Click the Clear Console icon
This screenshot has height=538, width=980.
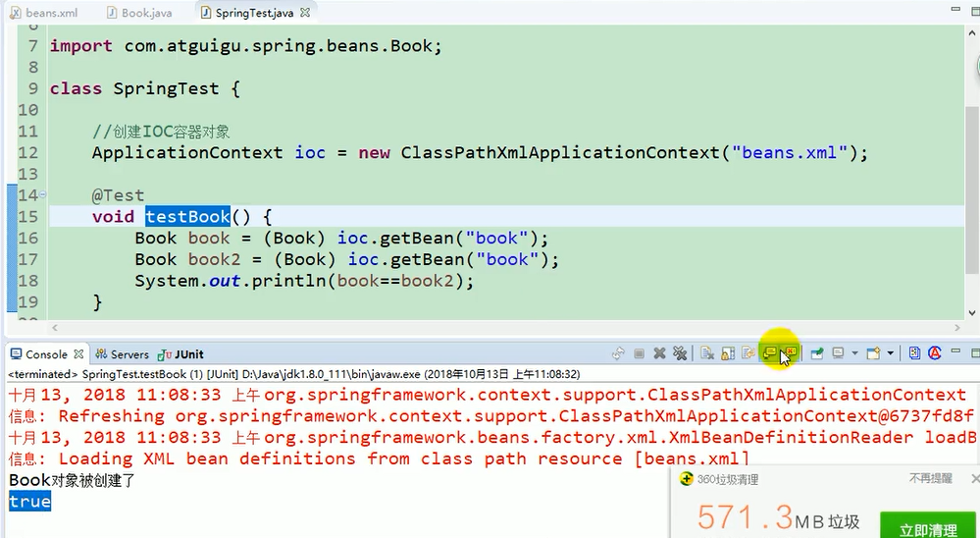pyautogui.click(x=707, y=353)
